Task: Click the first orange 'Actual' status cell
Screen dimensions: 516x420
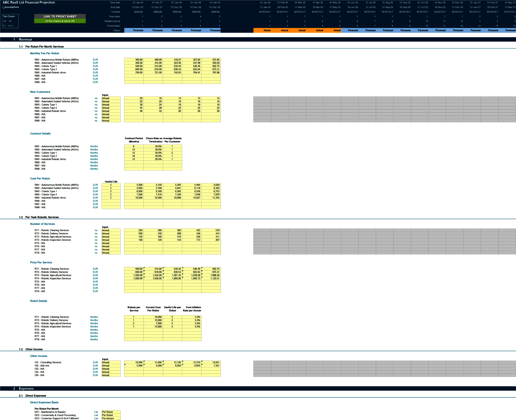Action: tap(267, 30)
